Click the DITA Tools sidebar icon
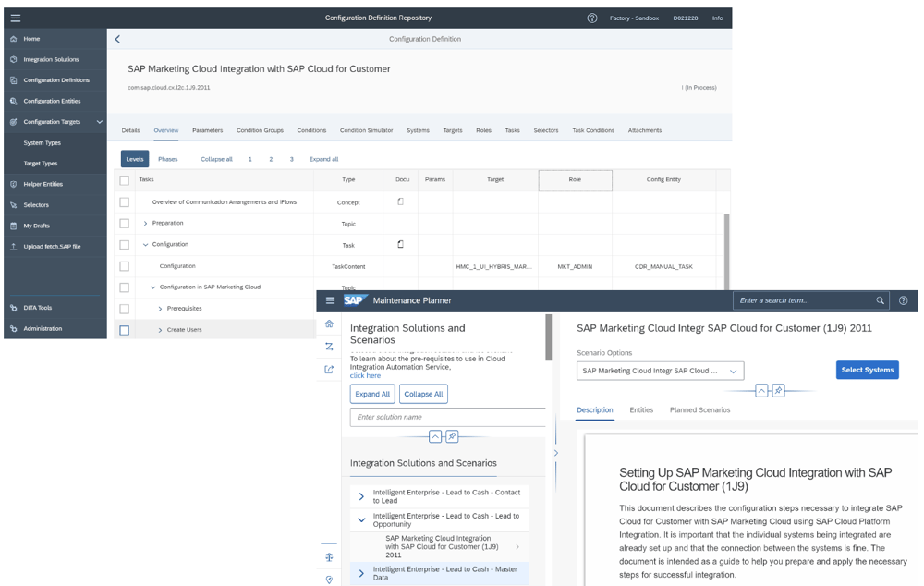Image resolution: width=924 pixels, height=586 pixels. (x=14, y=308)
